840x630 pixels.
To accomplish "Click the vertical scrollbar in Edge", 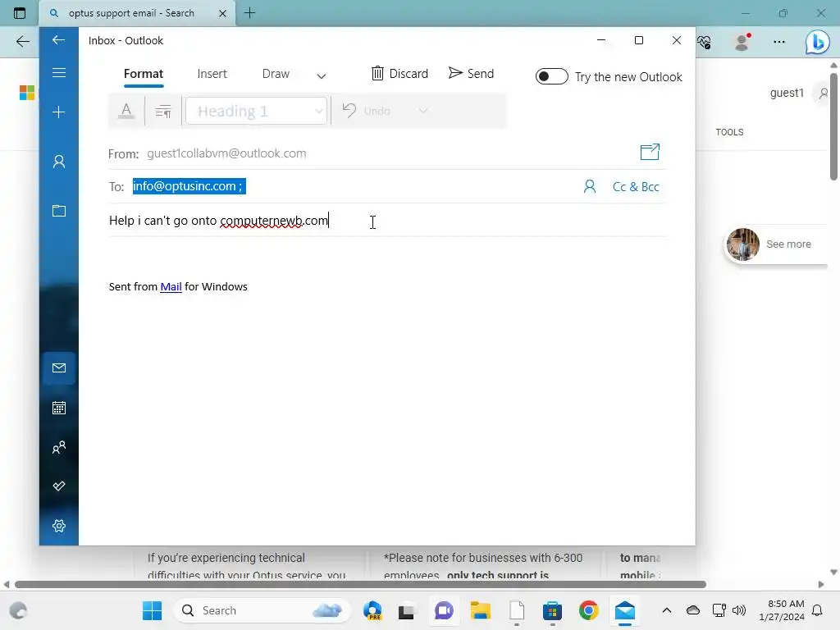I will click(x=833, y=126).
